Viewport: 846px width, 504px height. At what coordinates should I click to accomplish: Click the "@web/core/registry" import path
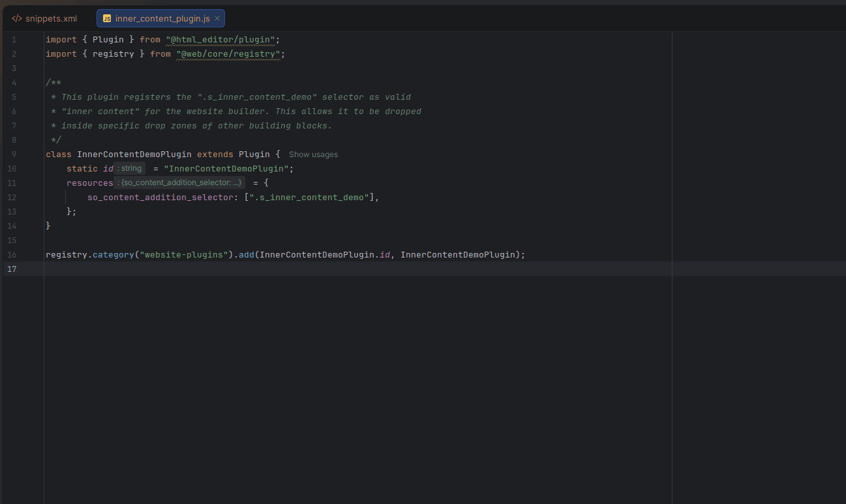(228, 54)
